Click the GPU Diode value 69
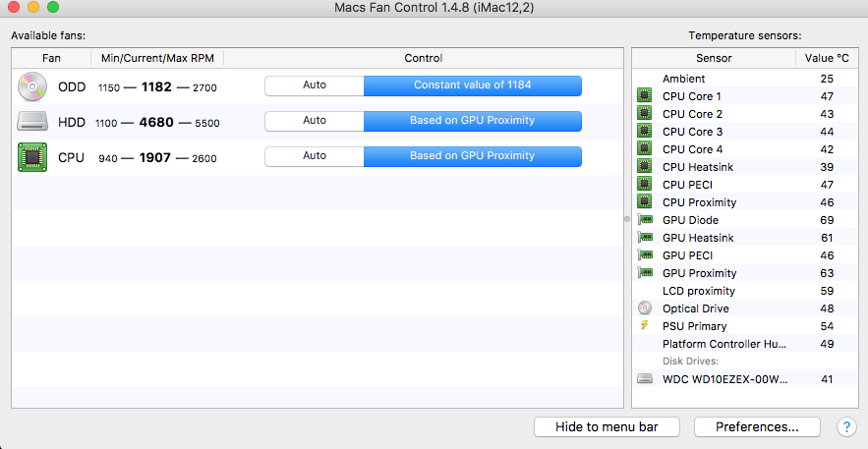The height and width of the screenshot is (449, 868). 827,220
